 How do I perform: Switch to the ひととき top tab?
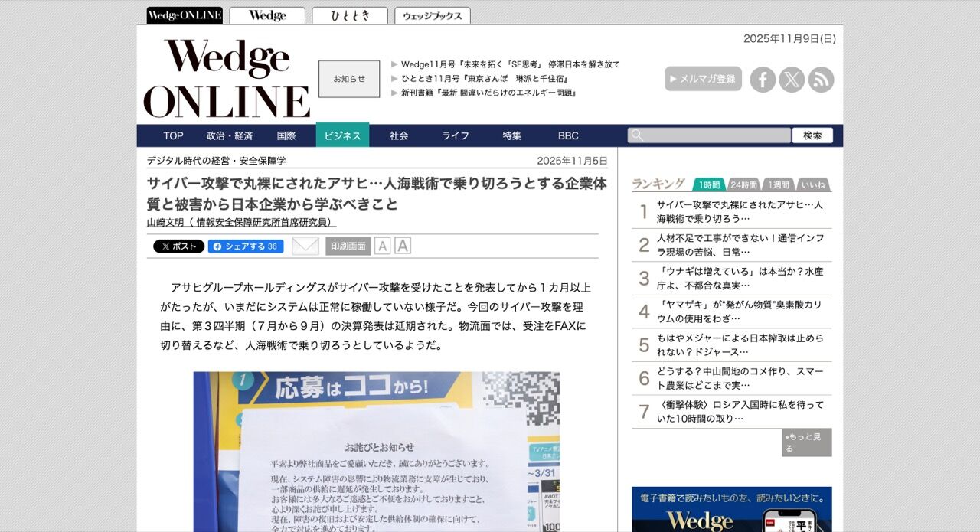pos(350,15)
